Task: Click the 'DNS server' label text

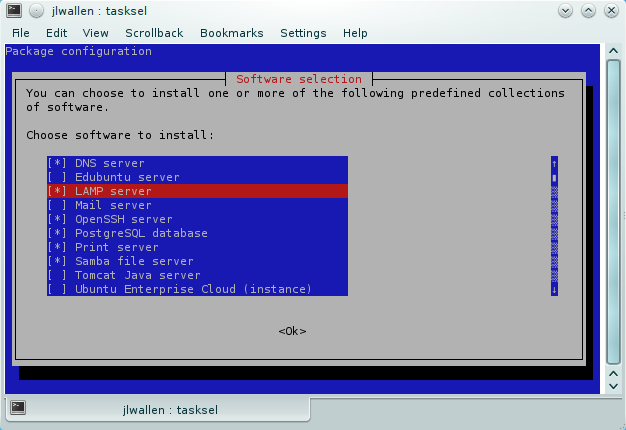Action: point(110,163)
